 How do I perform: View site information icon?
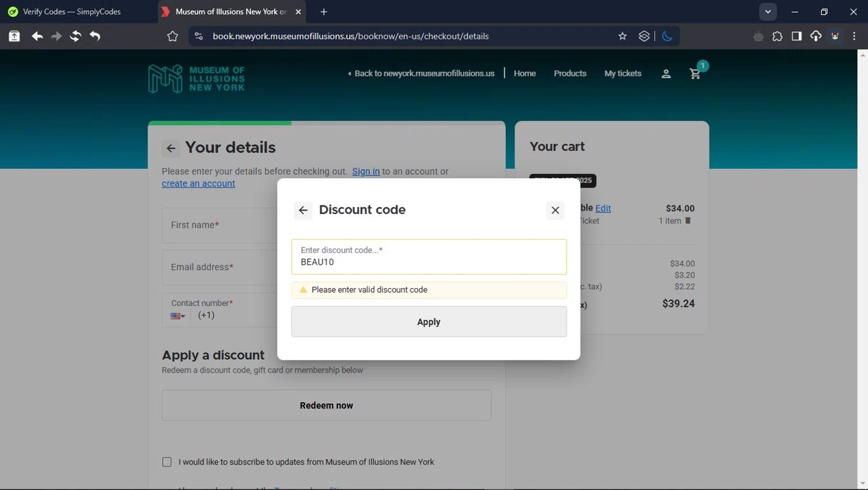[x=198, y=36]
